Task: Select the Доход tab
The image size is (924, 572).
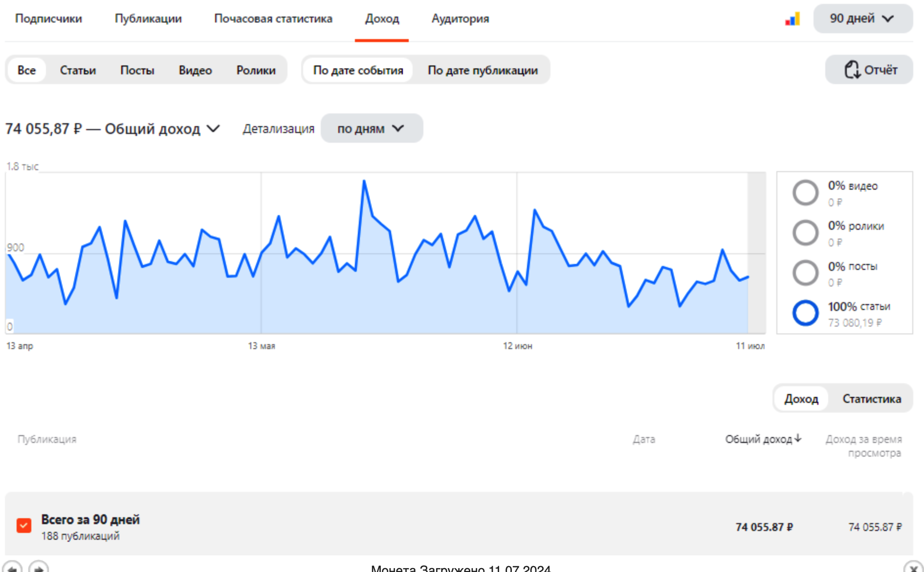Action: 382,19
